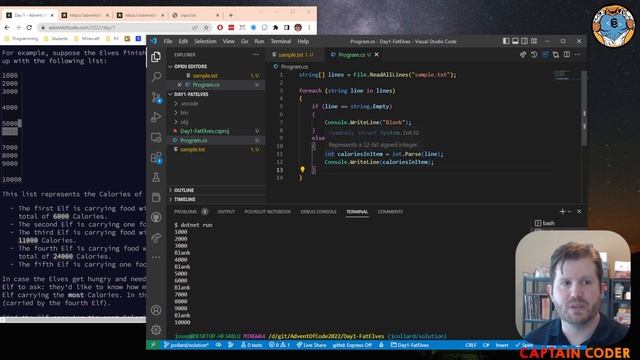Screen dimensions: 640x360
Task: Open the Extensions view
Action: pyautogui.click(x=156, y=157)
